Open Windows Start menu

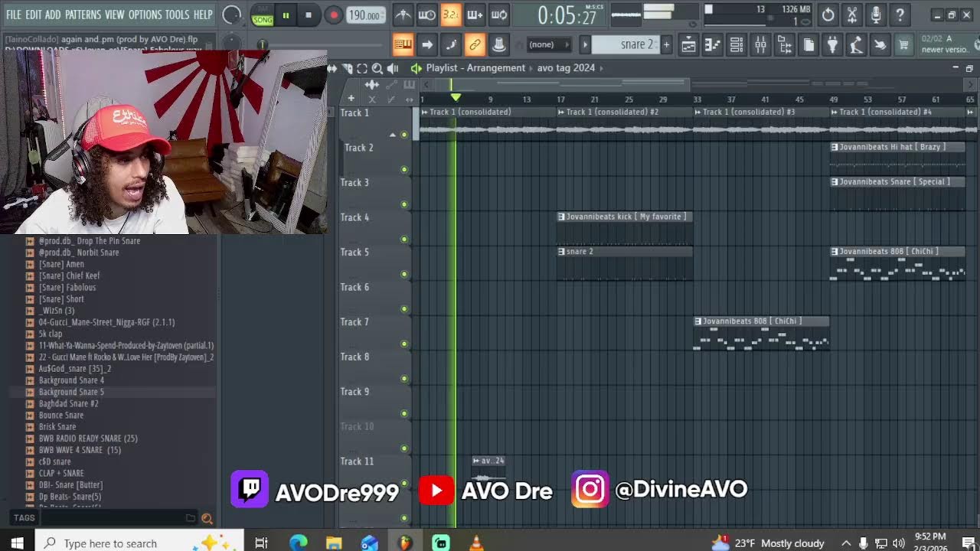tap(17, 543)
